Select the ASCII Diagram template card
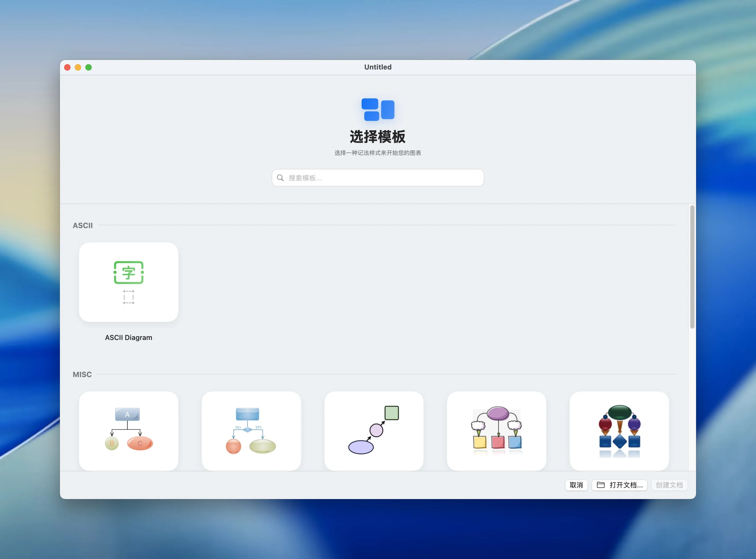Image resolution: width=756 pixels, height=559 pixels. click(129, 282)
